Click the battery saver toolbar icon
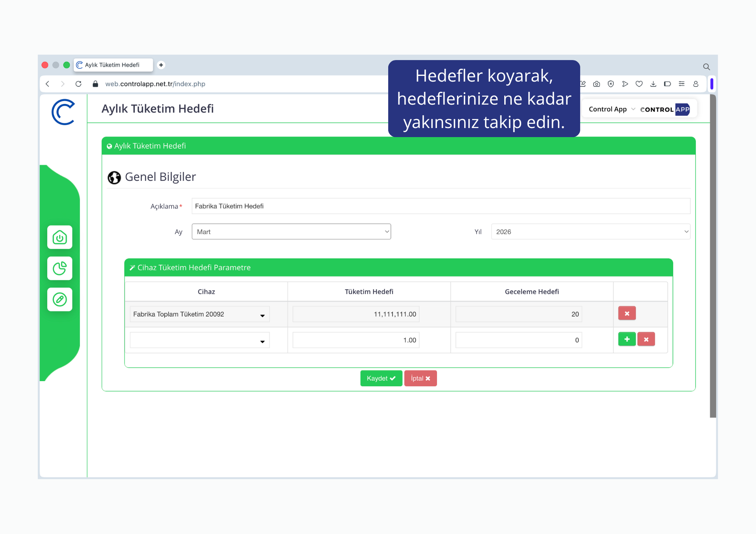756x534 pixels. [668, 84]
